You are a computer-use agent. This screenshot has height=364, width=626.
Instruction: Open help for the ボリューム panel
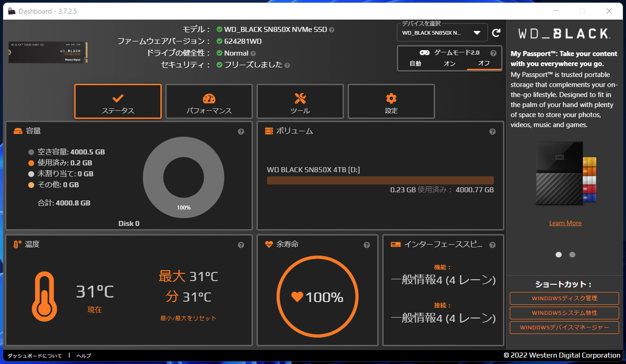493,132
